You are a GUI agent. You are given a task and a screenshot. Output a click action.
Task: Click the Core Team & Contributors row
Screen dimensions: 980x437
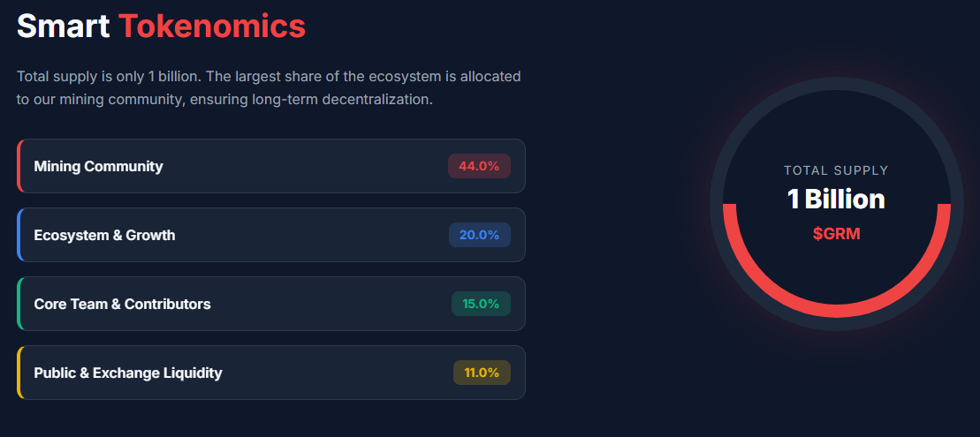tap(270, 304)
